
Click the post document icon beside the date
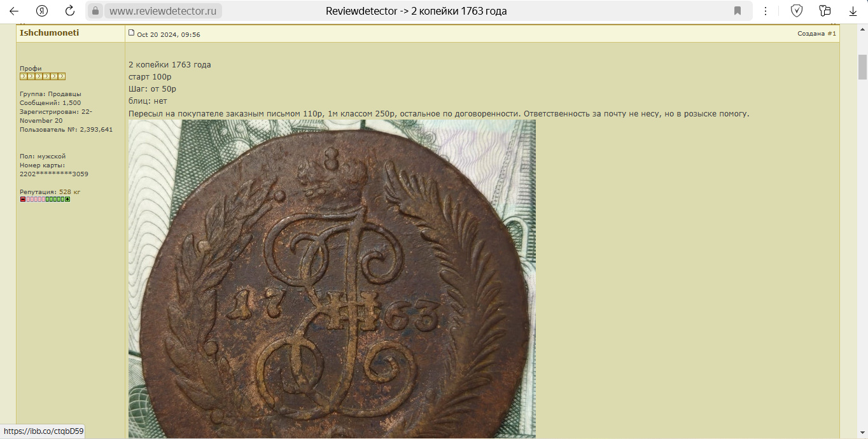(x=132, y=32)
